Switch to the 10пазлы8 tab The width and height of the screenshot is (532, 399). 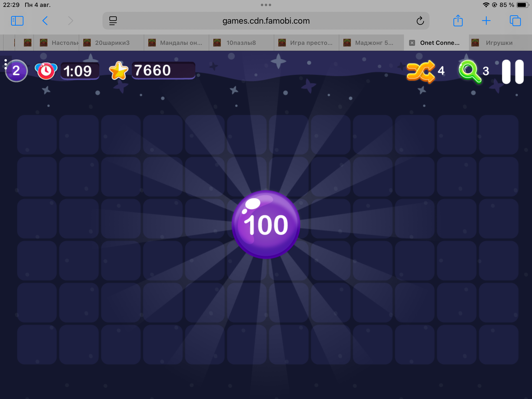point(241,43)
